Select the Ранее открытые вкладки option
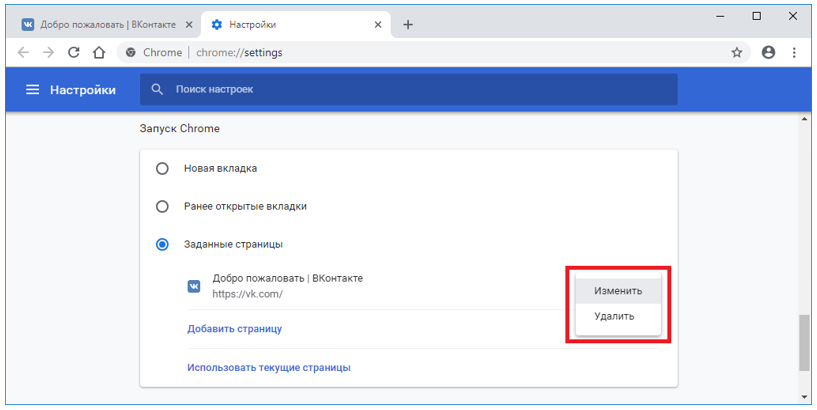This screenshot has height=410, width=817. click(x=163, y=206)
